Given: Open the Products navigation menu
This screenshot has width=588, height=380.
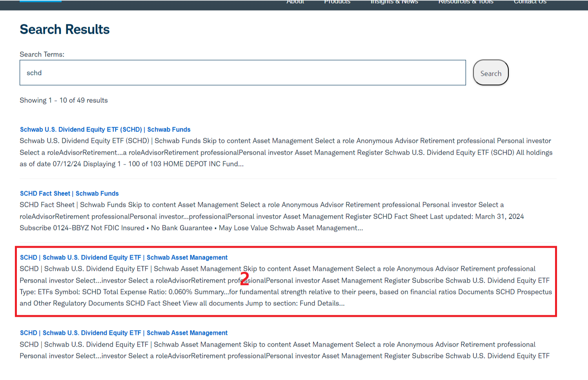Looking at the screenshot, I should pyautogui.click(x=337, y=2).
